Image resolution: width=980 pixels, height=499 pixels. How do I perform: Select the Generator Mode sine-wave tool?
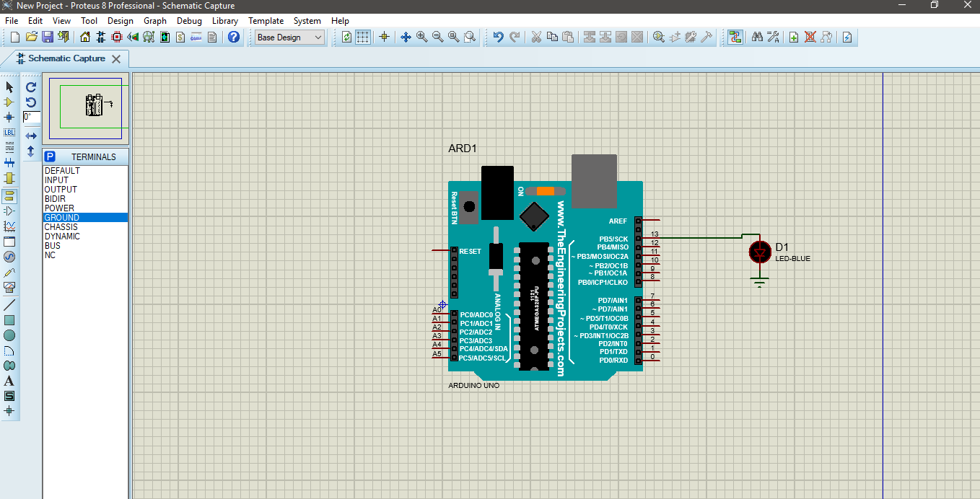9,257
